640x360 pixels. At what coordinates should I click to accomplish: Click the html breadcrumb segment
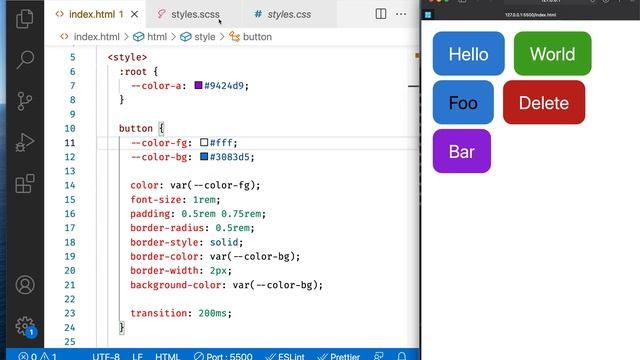[157, 37]
